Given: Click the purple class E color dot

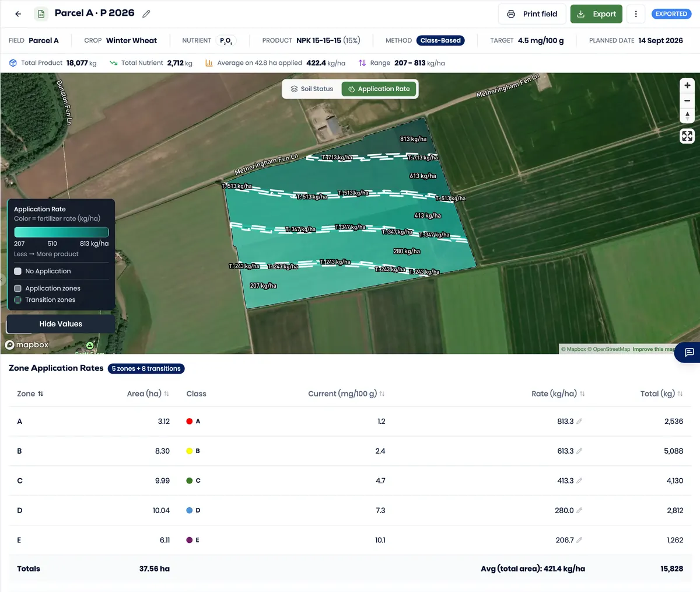Looking at the screenshot, I should pyautogui.click(x=189, y=540).
